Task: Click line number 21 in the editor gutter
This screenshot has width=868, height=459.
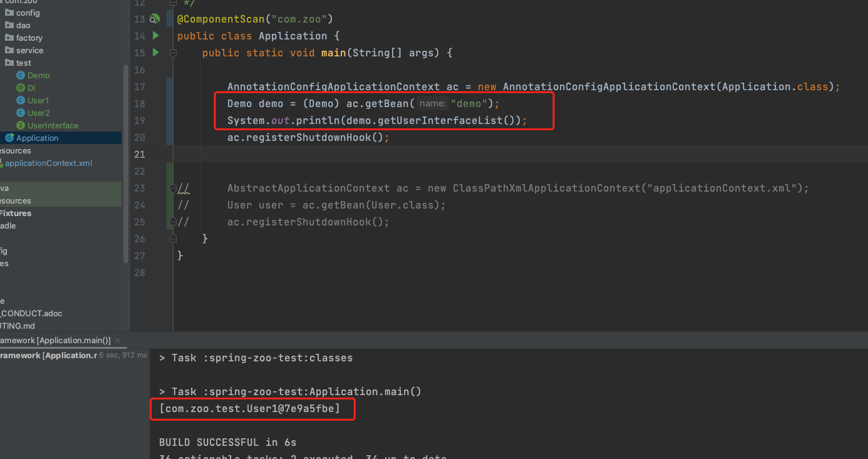Action: click(x=139, y=154)
